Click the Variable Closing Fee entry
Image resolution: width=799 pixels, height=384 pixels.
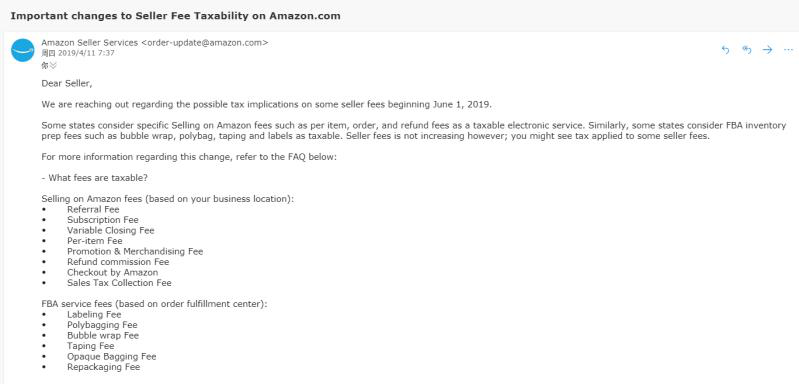pos(111,230)
